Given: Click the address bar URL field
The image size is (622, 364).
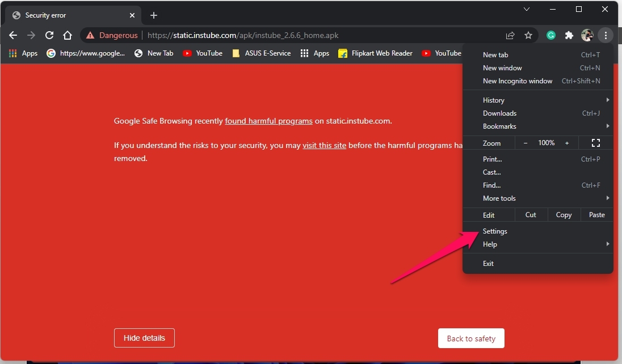Looking at the screenshot, I should point(318,35).
